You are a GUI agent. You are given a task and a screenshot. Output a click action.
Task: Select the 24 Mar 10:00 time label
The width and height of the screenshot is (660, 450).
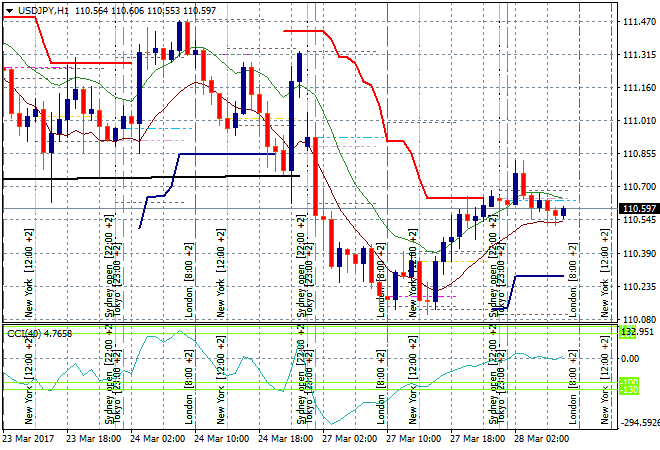click(x=220, y=439)
